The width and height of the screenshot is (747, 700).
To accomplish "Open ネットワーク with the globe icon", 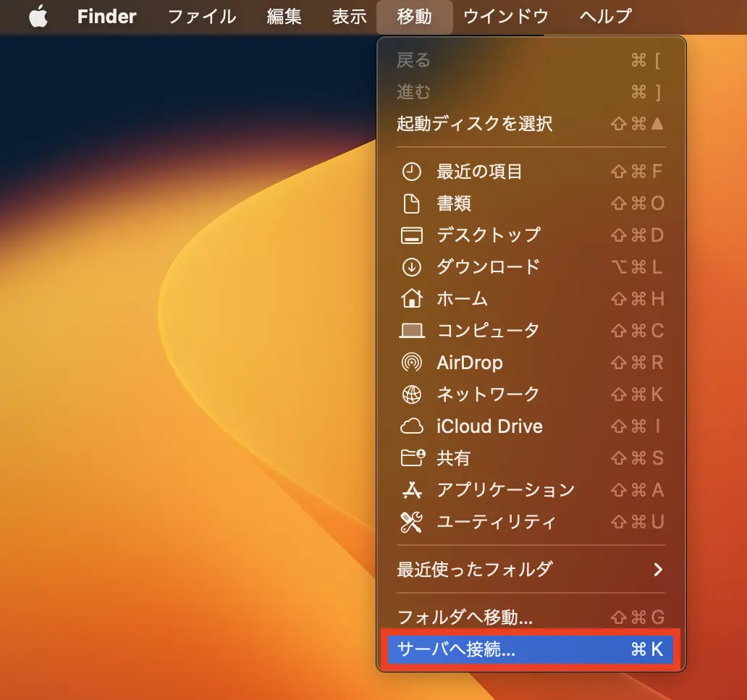I will (412, 395).
